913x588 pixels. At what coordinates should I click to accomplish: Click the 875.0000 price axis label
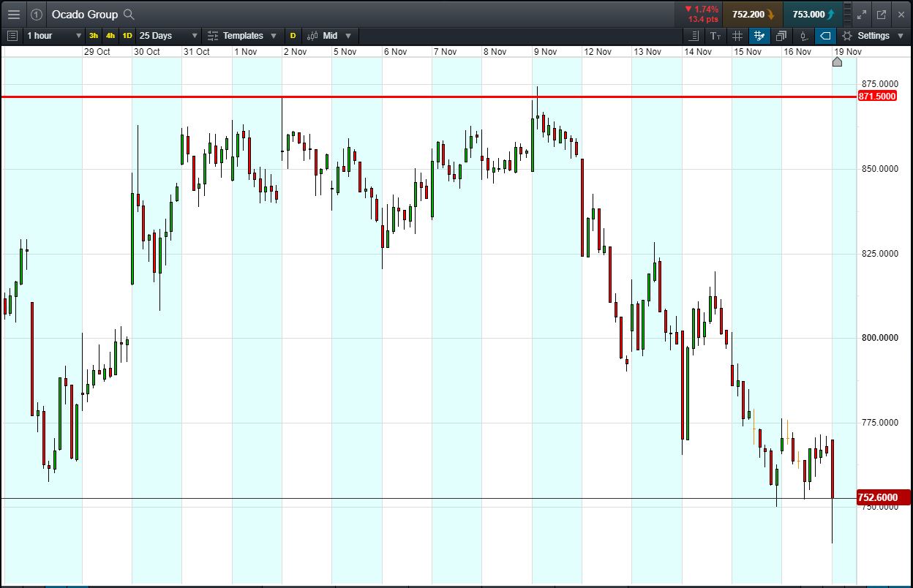pos(879,84)
